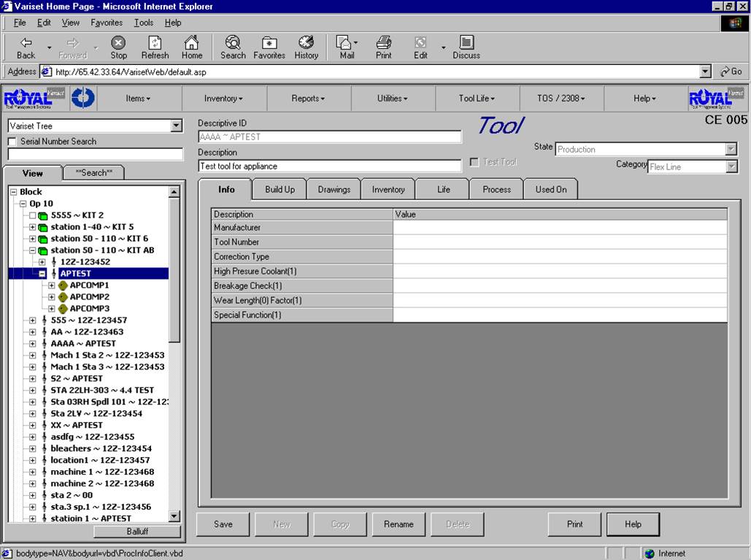This screenshot has height=560, width=751.
Task: Expand the 555 ~ 122-123457 node
Action: click(32, 321)
